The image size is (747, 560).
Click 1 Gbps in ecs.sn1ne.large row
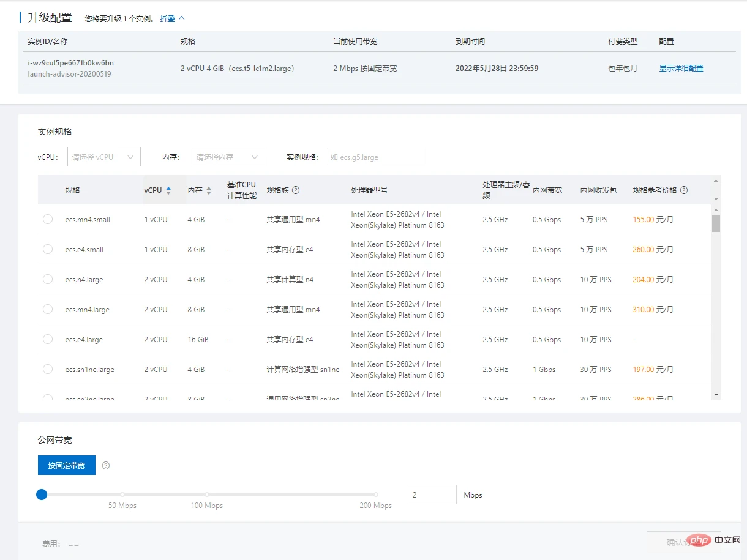click(x=544, y=369)
